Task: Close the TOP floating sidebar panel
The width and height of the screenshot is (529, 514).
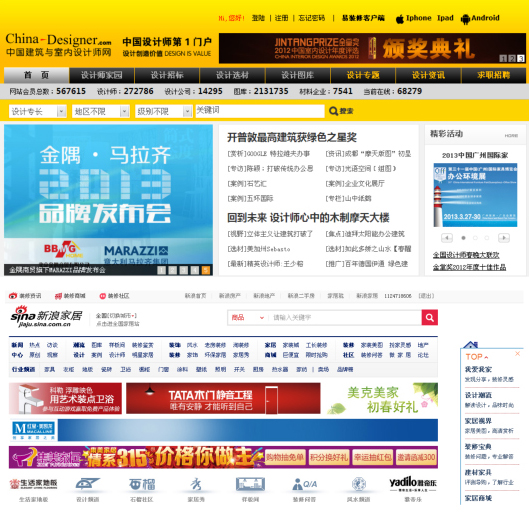Action: (x=518, y=353)
